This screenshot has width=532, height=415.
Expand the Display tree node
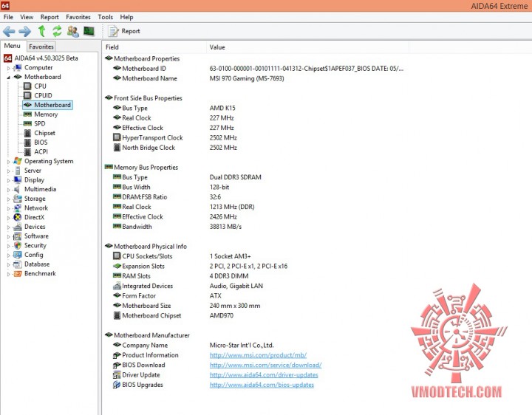(x=8, y=180)
